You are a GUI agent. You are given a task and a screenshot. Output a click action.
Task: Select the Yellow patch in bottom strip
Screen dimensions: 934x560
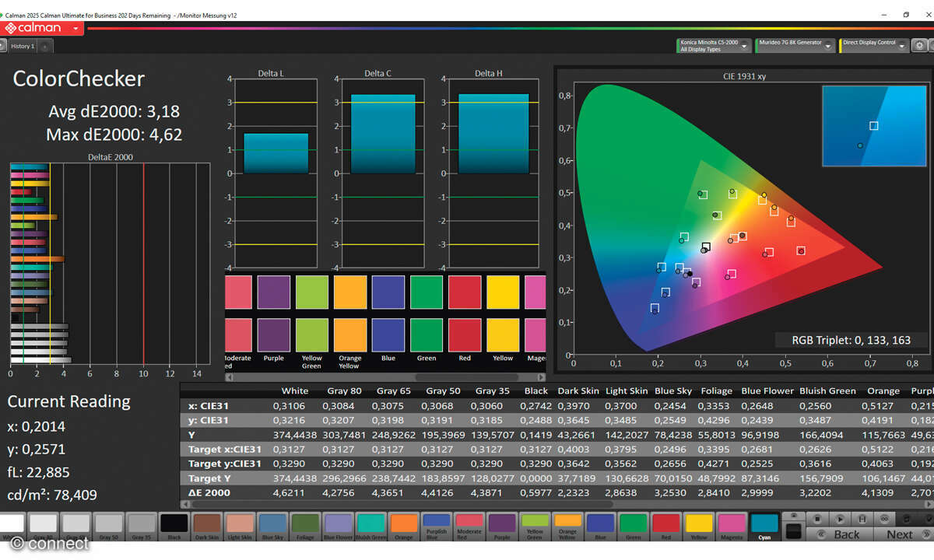point(698,525)
